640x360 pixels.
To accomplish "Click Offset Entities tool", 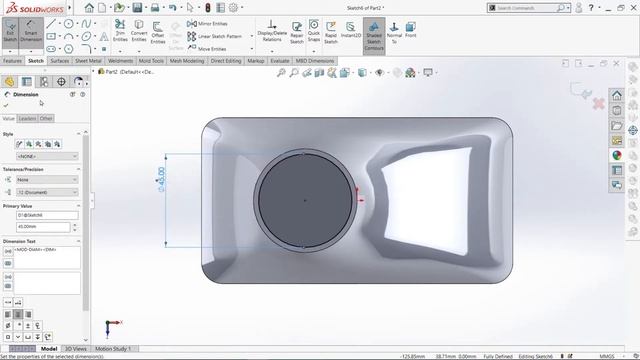I will (158, 33).
